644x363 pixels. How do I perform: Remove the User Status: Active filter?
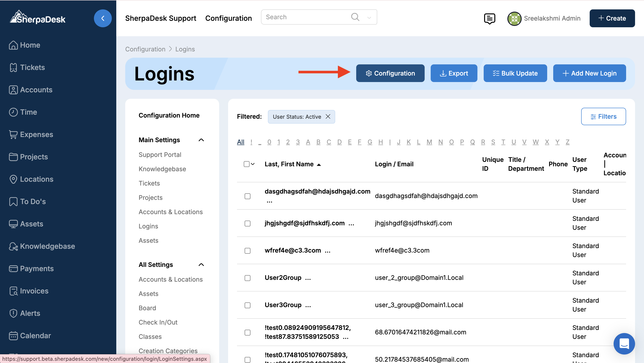click(x=328, y=117)
